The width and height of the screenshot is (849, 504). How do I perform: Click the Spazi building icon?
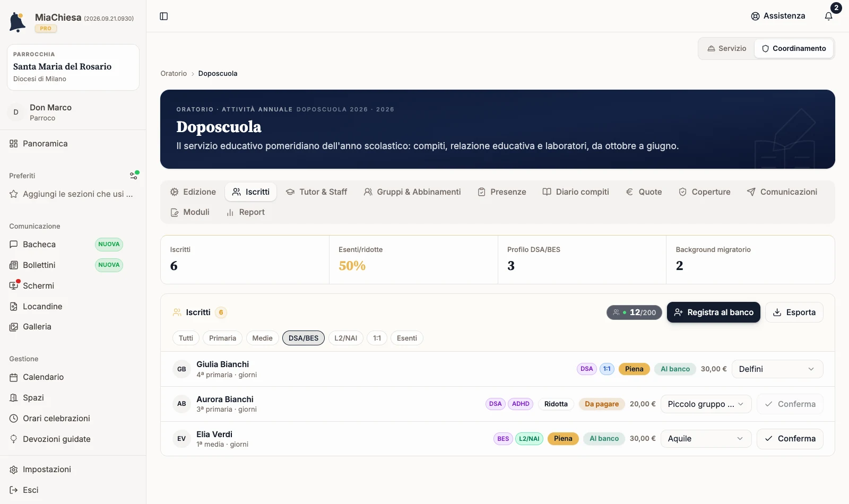click(14, 398)
